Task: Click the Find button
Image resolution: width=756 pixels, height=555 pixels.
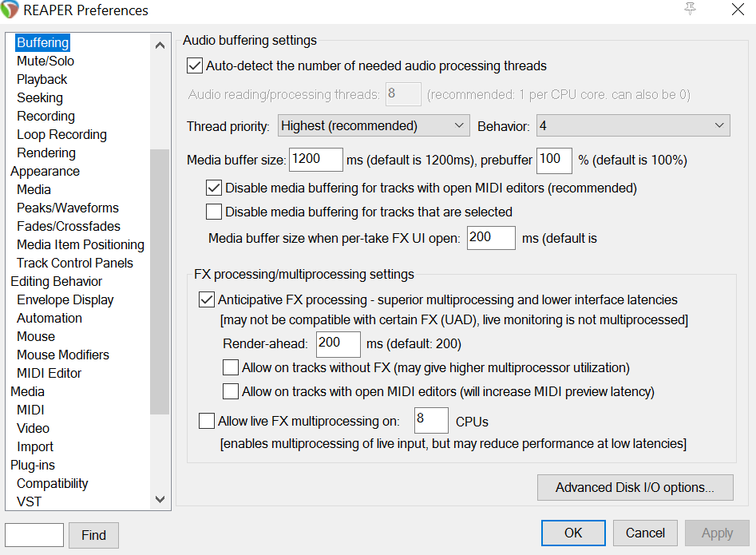Action: [x=93, y=535]
